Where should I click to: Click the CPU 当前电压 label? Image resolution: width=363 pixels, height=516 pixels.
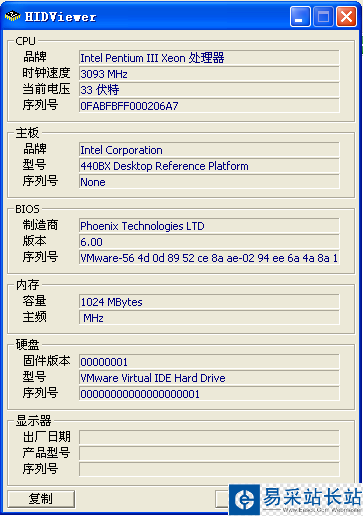[x=46, y=89]
